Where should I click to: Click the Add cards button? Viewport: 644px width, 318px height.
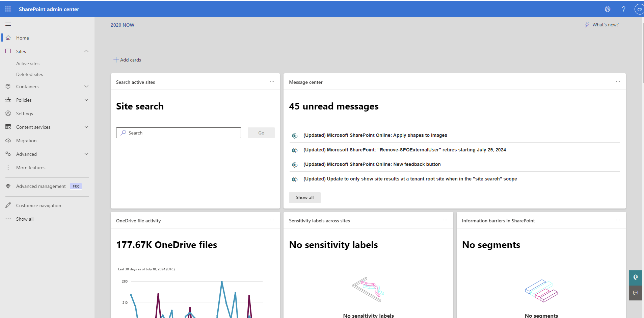click(127, 60)
